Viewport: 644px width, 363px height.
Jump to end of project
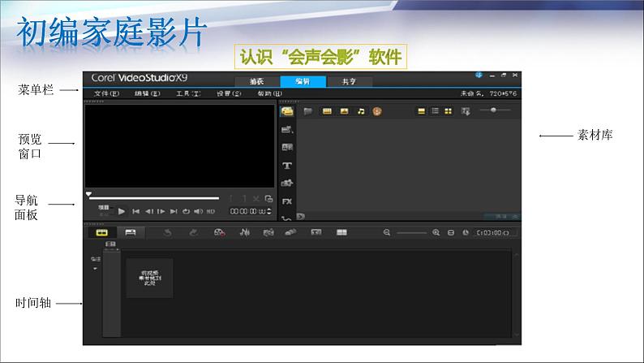pos(174,211)
